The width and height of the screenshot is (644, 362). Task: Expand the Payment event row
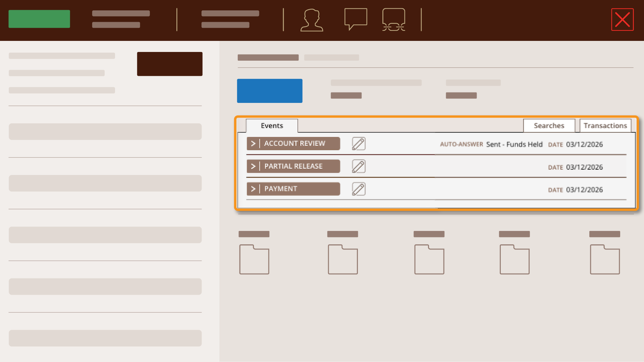(253, 189)
